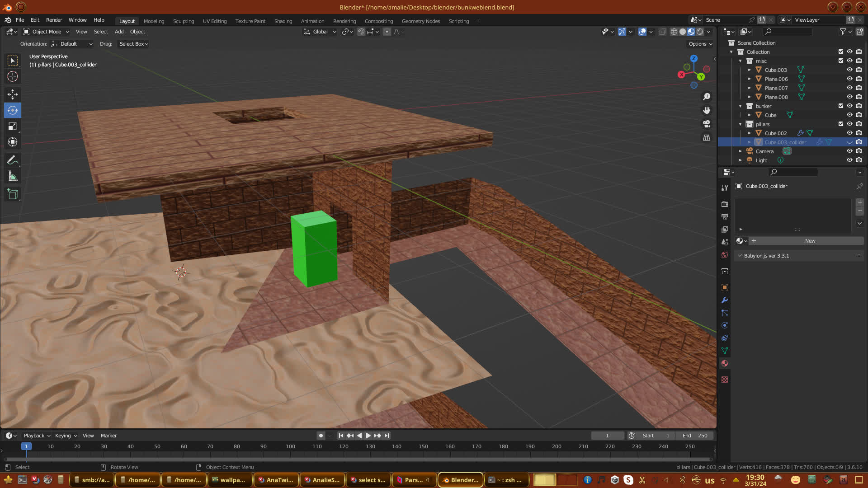Collapse the misc collection tree
The width and height of the screenshot is (868, 488).
point(741,61)
